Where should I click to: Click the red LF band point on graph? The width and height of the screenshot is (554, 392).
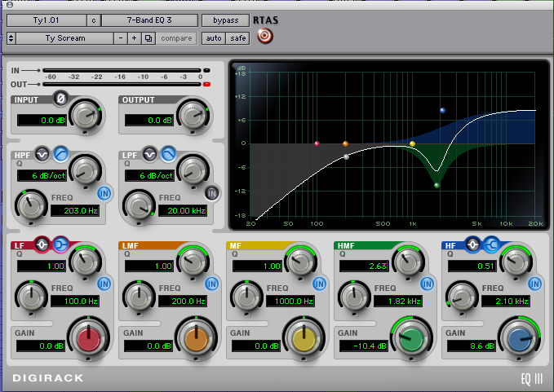click(x=317, y=143)
